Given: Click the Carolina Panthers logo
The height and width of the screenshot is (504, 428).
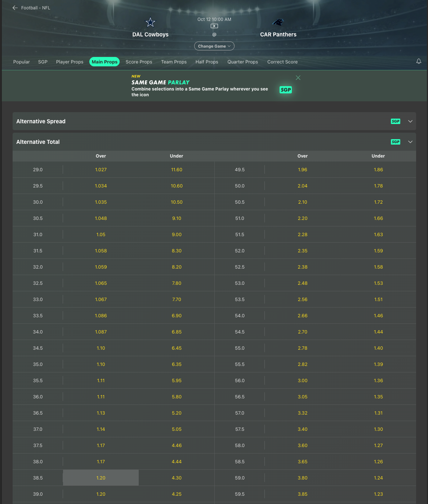Looking at the screenshot, I should [278, 22].
